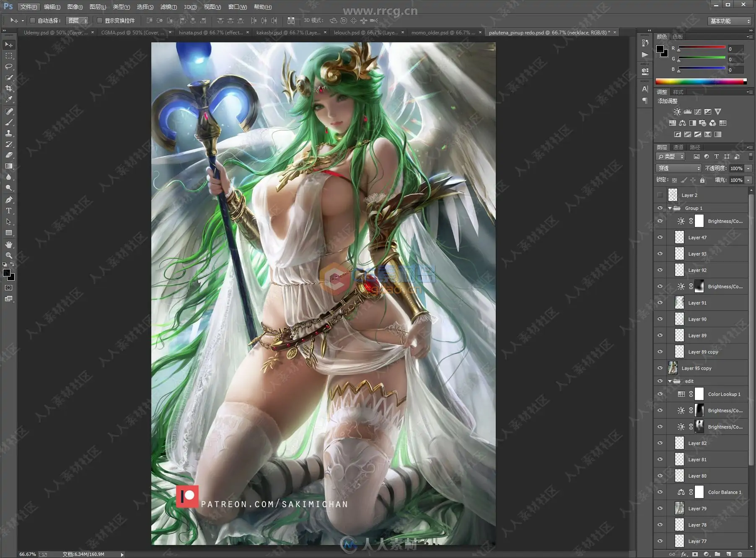
Task: Select the Layer 82 row
Action: click(x=701, y=443)
